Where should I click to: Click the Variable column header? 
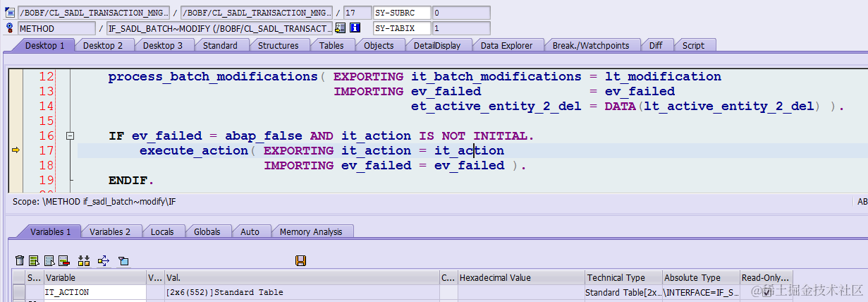click(94, 278)
